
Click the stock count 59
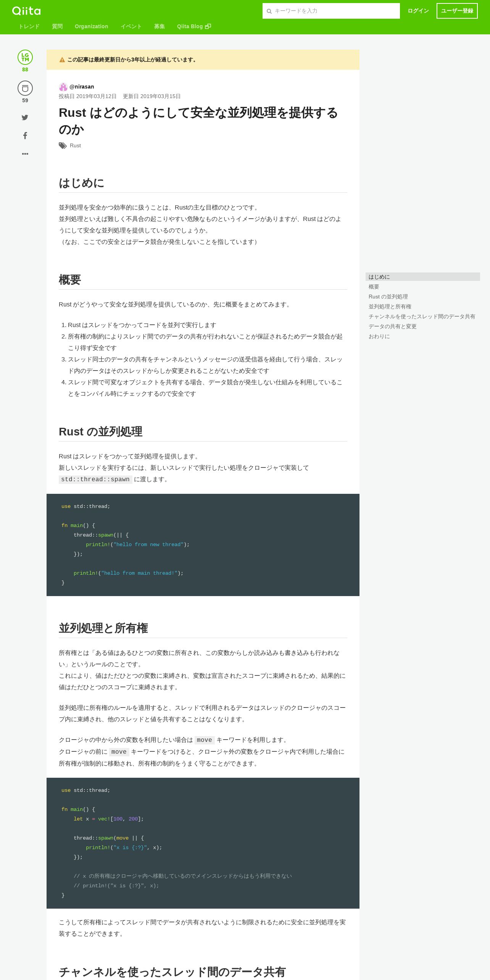(25, 100)
